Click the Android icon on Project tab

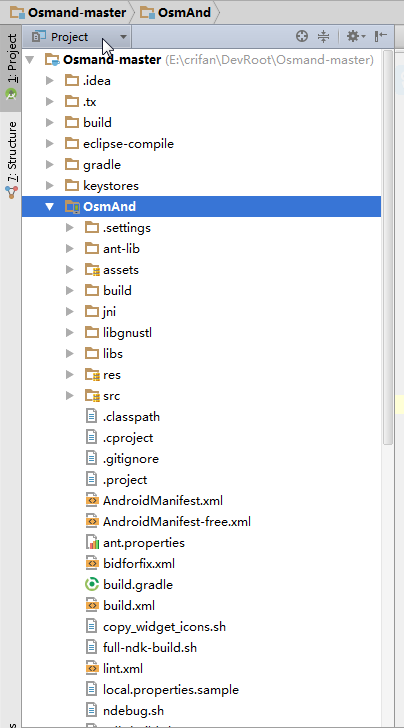click(11, 95)
